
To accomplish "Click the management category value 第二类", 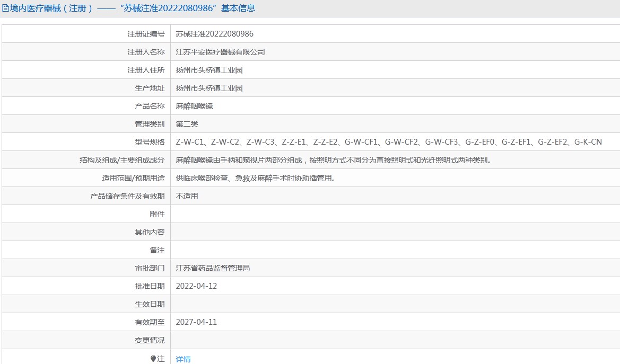I will click(187, 124).
